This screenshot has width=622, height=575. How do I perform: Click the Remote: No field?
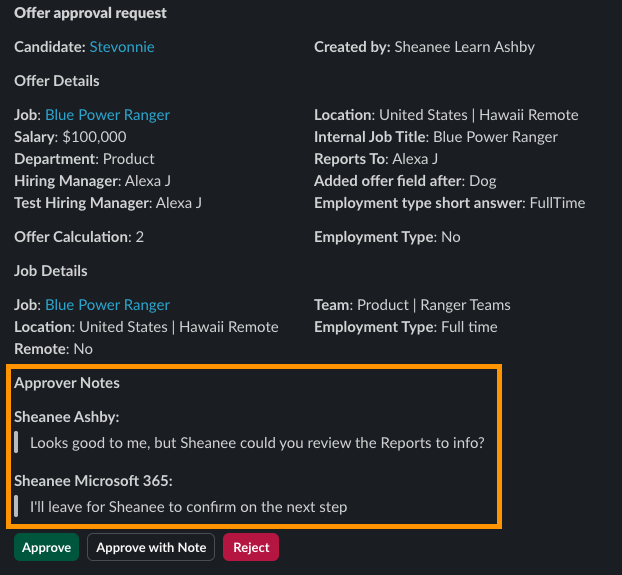[53, 349]
